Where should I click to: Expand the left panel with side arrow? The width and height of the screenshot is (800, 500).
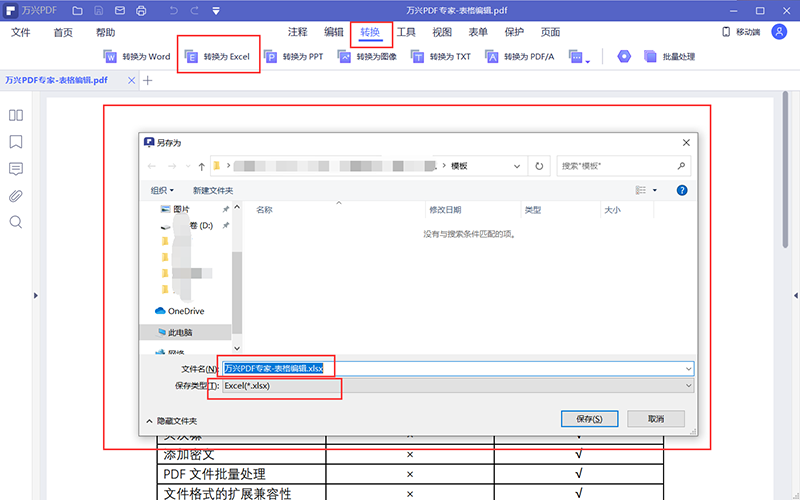tap(36, 295)
